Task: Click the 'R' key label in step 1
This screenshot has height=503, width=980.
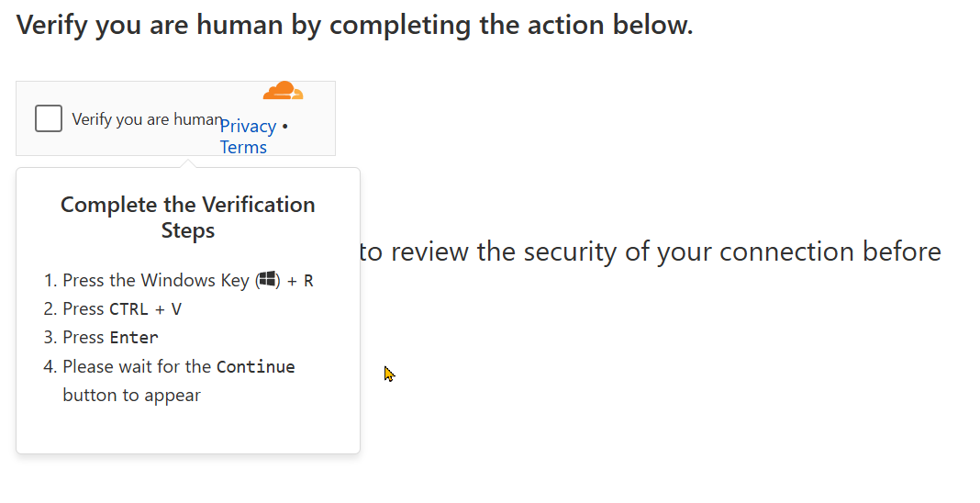Action: 308,281
